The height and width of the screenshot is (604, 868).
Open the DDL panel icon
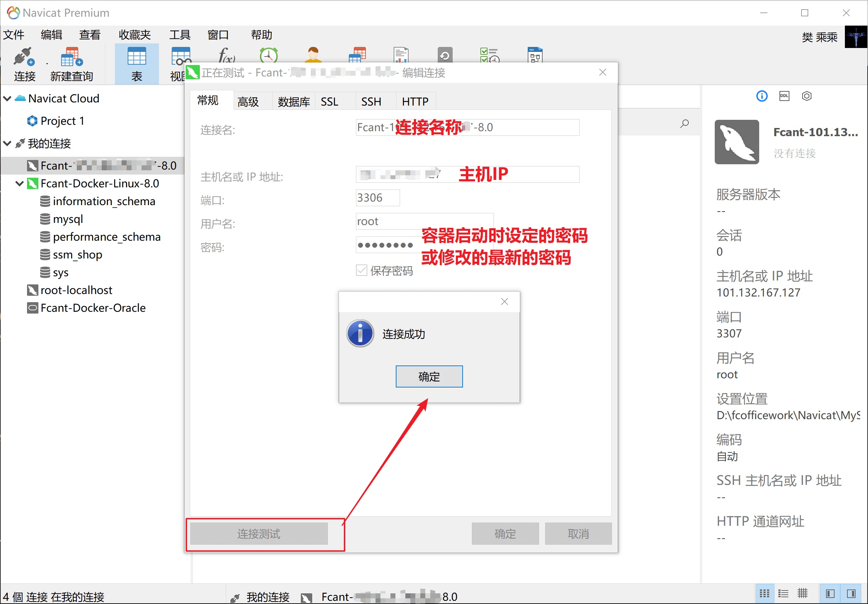coord(784,96)
